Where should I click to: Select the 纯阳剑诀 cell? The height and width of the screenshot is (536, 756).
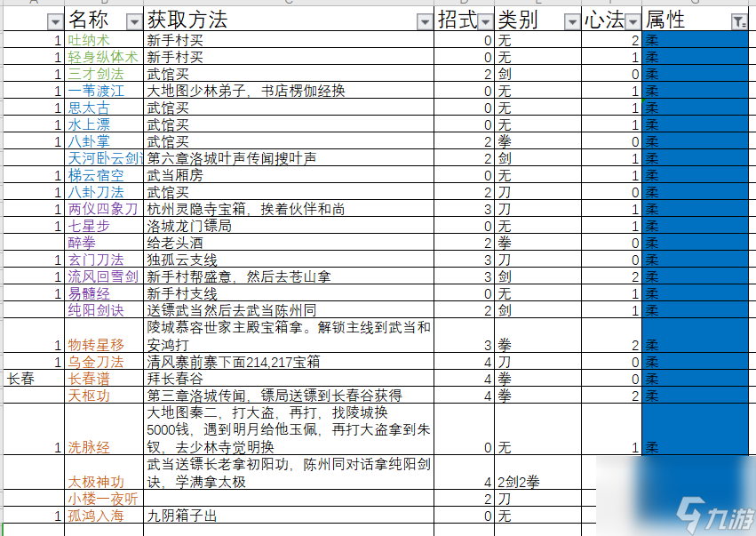(104, 310)
